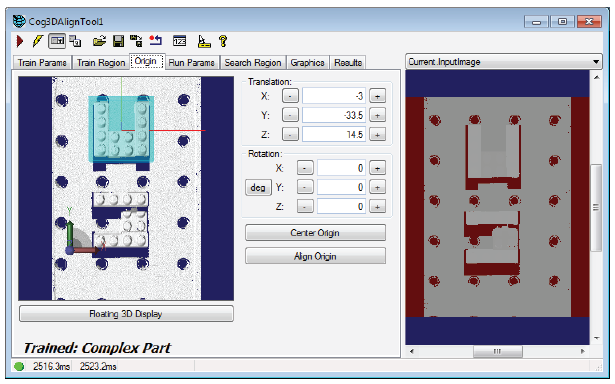This screenshot has width=615, height=384.
Task: Click the green status indicator light
Action: [x=19, y=366]
